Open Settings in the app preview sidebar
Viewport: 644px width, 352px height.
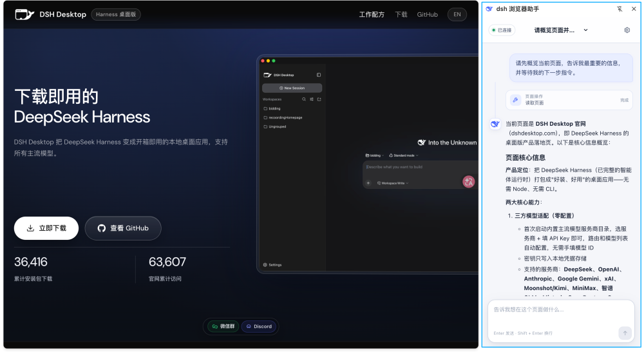point(272,265)
